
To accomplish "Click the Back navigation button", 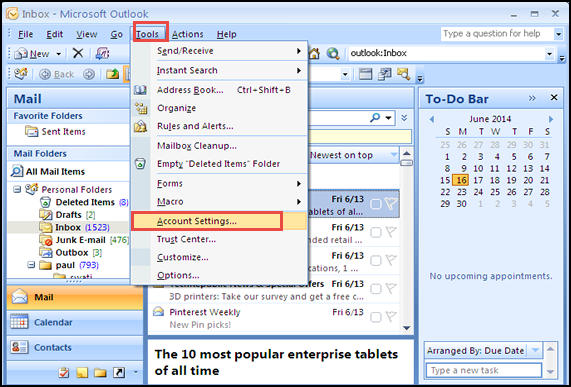I will [x=56, y=74].
